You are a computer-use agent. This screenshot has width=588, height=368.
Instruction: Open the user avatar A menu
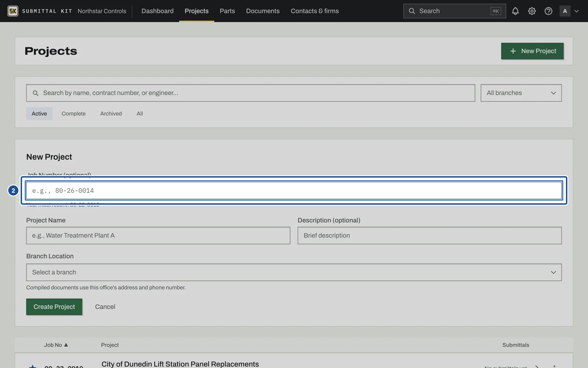coord(565,11)
